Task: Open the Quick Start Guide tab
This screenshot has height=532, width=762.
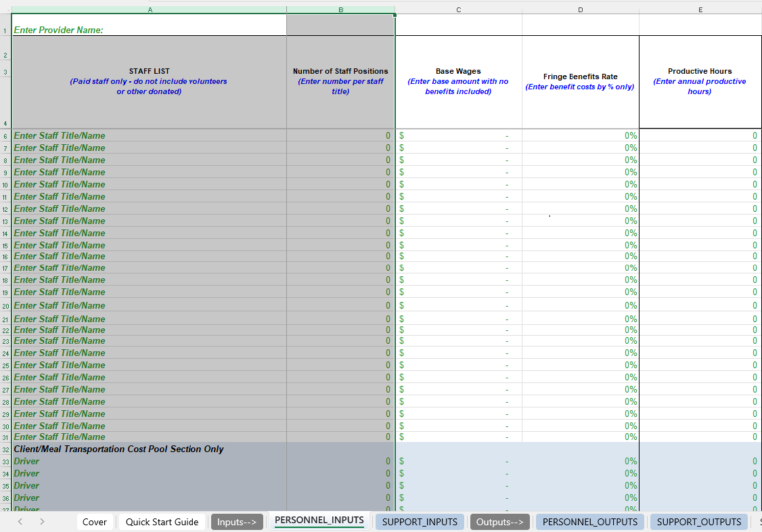Action: click(x=162, y=521)
